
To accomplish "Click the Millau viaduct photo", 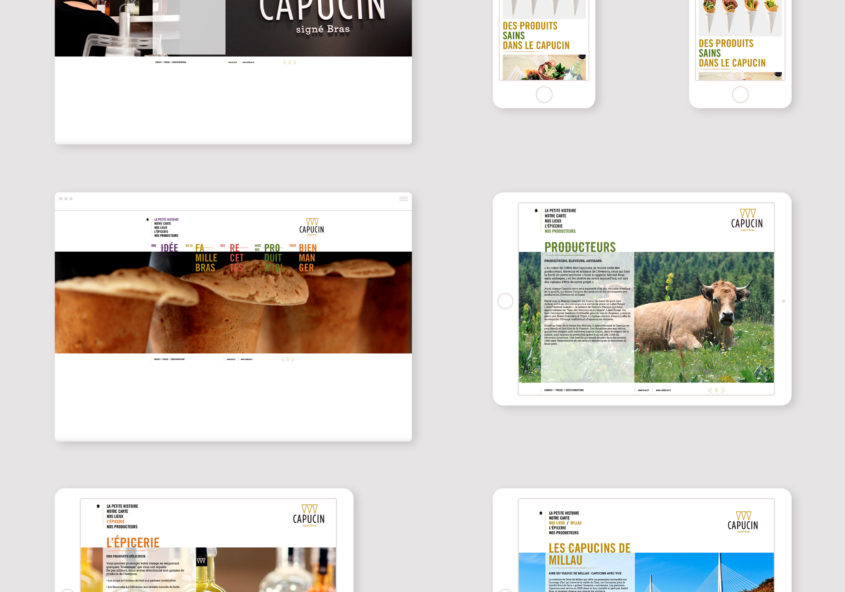I will 704,572.
